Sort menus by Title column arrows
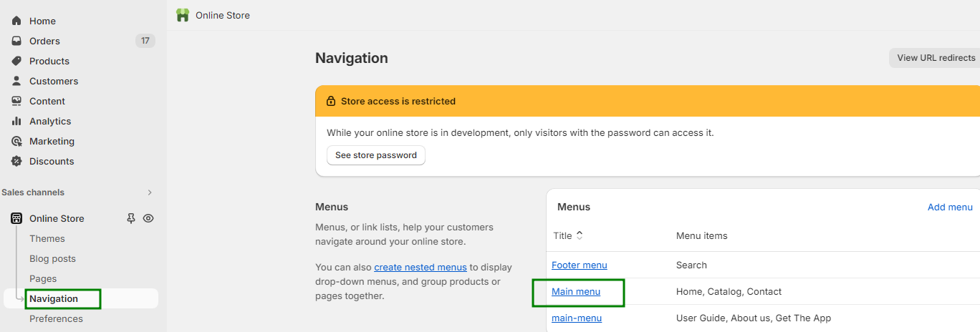The height and width of the screenshot is (332, 980). (x=580, y=235)
